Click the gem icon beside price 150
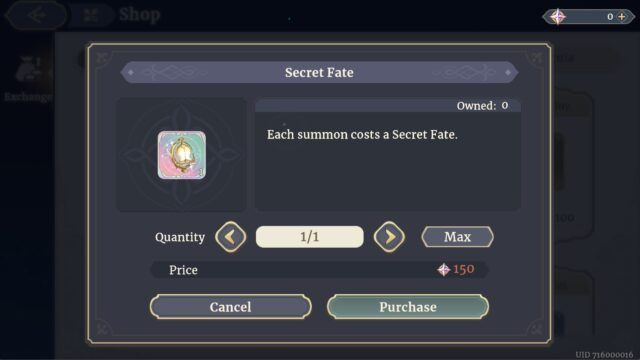This screenshot has height=360, width=640. tap(444, 269)
